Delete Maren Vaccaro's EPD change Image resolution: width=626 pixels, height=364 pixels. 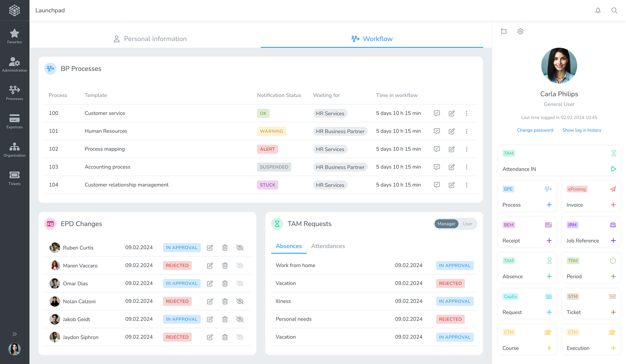coord(225,266)
